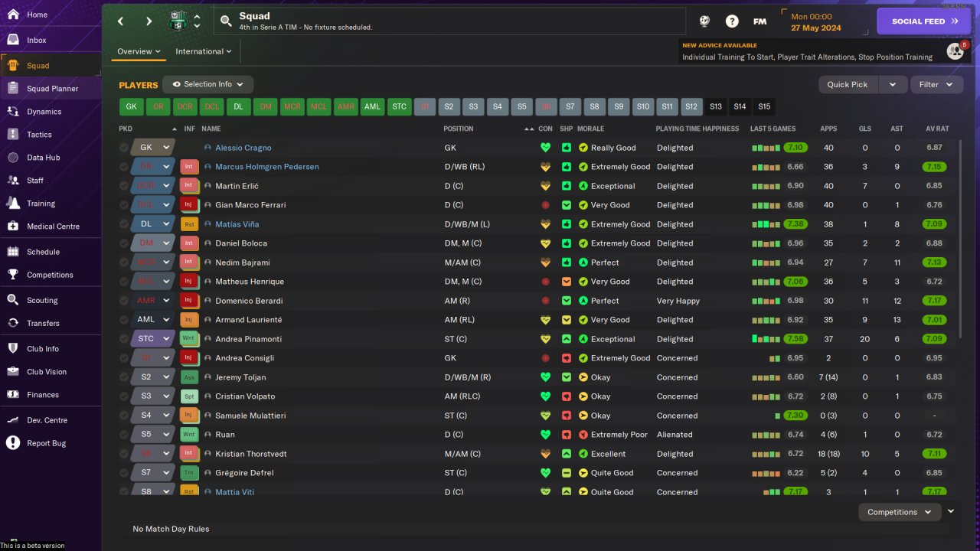Screen dimensions: 980x551
Task: Open Competitions trophy icon in sidebar
Action: tap(13, 275)
